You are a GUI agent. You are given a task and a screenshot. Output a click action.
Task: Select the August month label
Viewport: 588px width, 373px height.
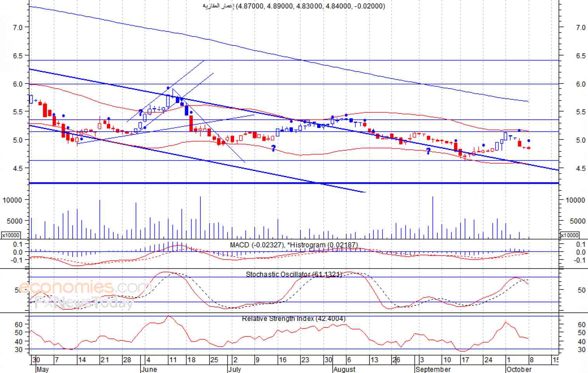[x=344, y=369]
